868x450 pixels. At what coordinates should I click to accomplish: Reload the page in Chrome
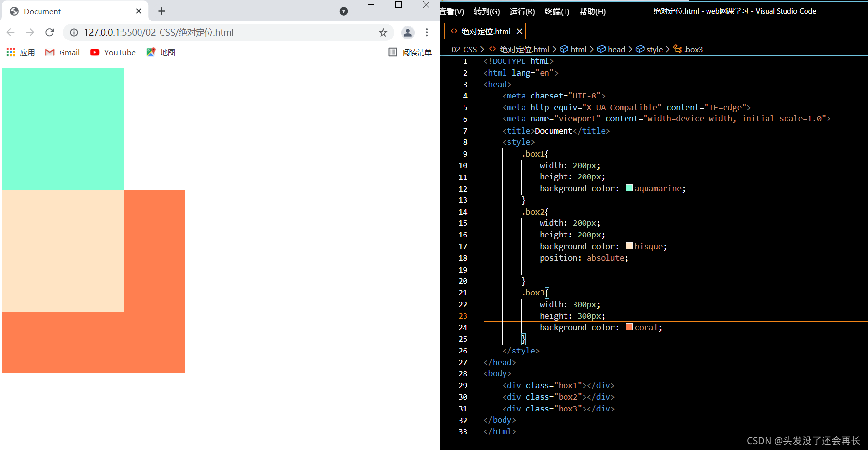click(50, 32)
